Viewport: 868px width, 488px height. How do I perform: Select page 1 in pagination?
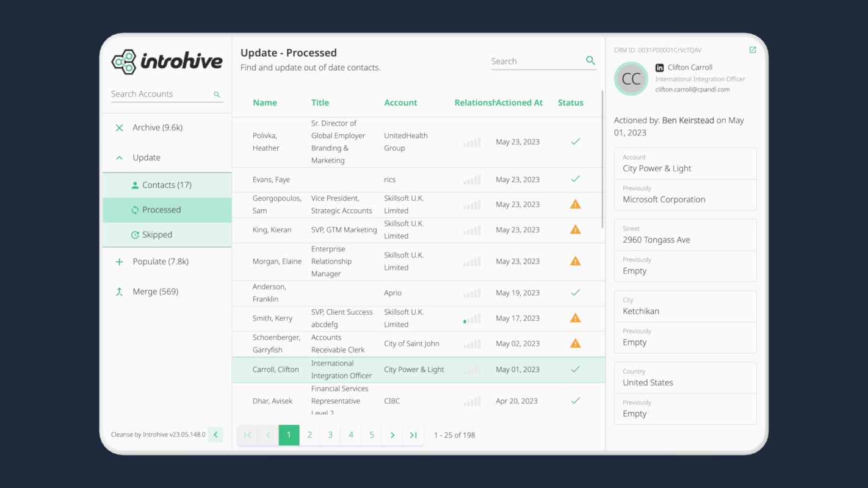click(x=289, y=435)
